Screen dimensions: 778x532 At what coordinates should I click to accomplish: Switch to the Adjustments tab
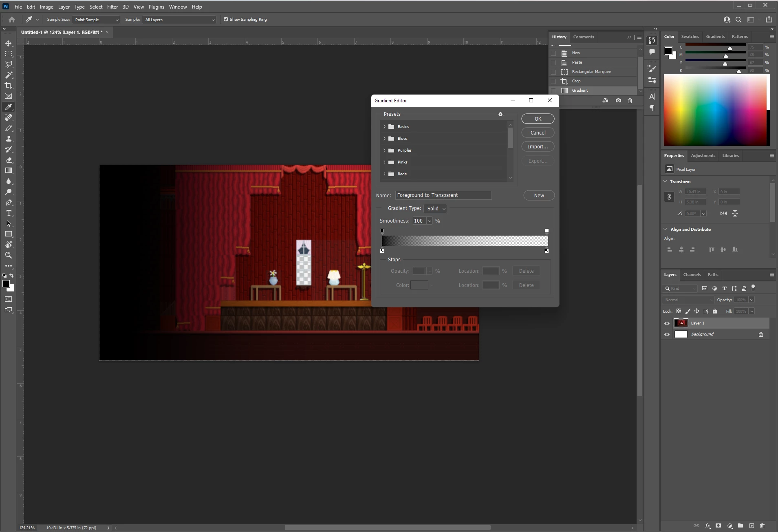click(x=703, y=156)
